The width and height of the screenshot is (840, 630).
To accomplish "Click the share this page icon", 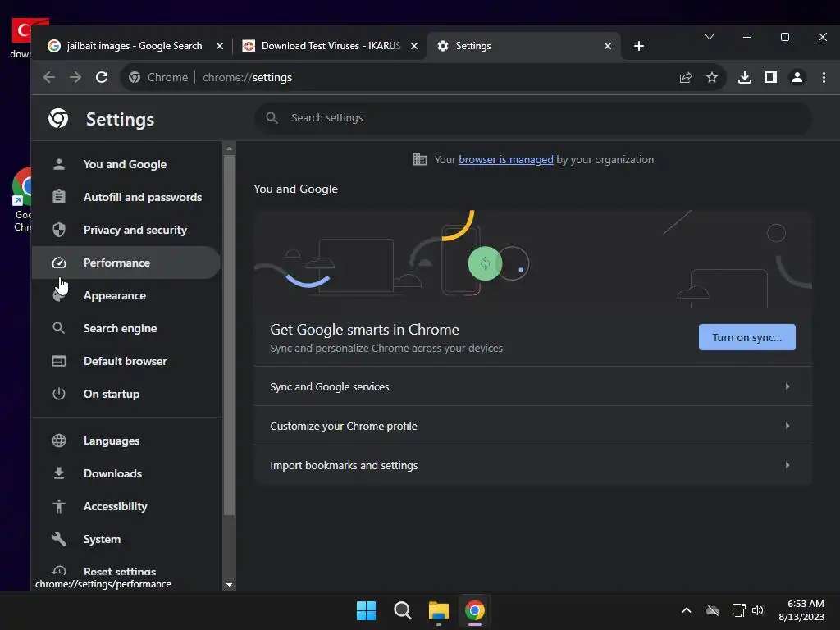I will [686, 77].
